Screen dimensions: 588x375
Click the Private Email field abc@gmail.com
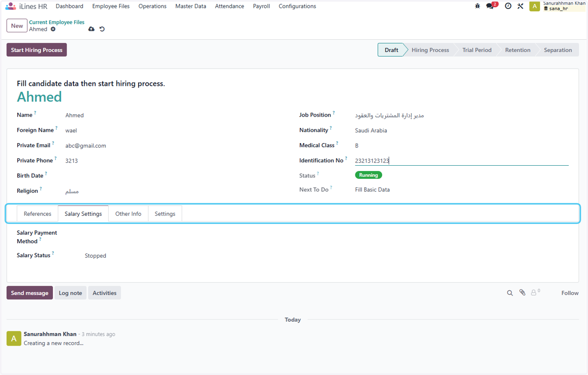pos(176,146)
